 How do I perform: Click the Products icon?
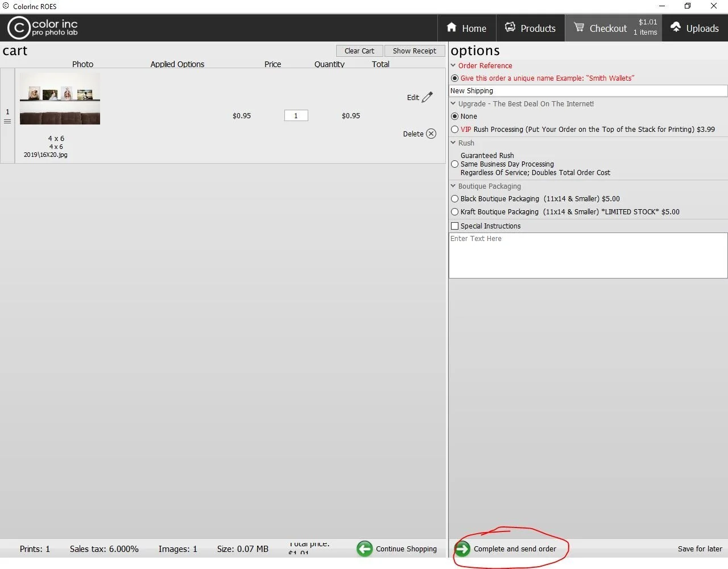[x=510, y=27]
